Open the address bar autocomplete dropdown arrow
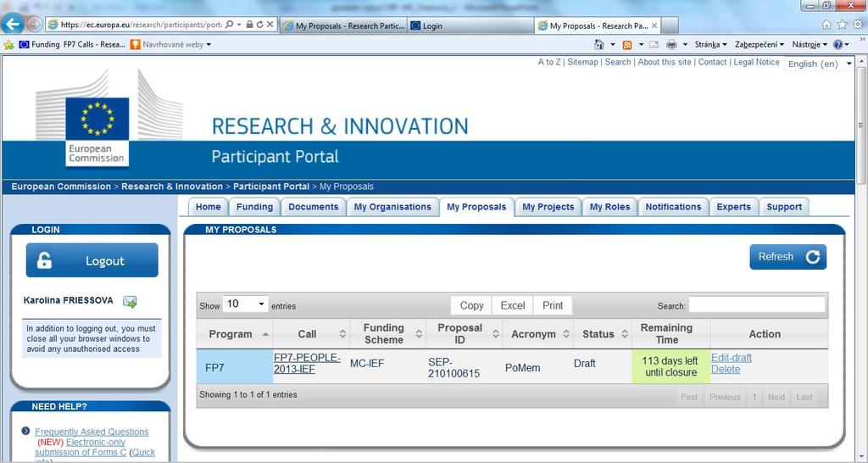 coord(239,25)
